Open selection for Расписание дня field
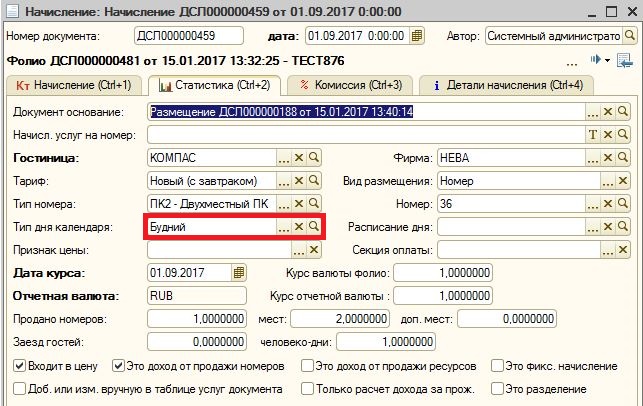Image resolution: width=643 pixels, height=406 pixels. click(x=593, y=226)
